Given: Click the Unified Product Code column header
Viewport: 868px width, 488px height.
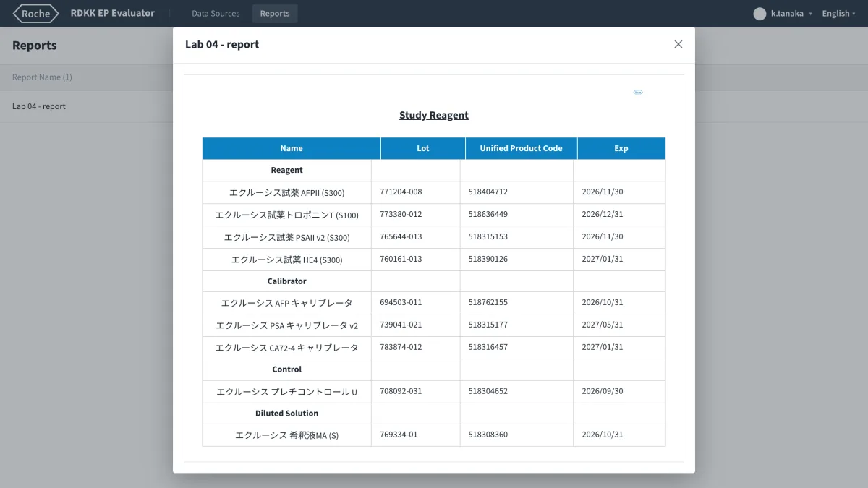Looking at the screenshot, I should tap(521, 148).
